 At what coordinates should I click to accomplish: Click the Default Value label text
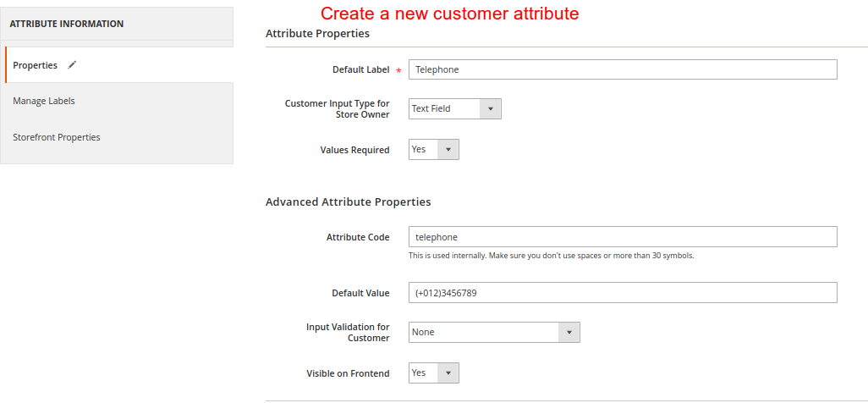[x=360, y=293]
